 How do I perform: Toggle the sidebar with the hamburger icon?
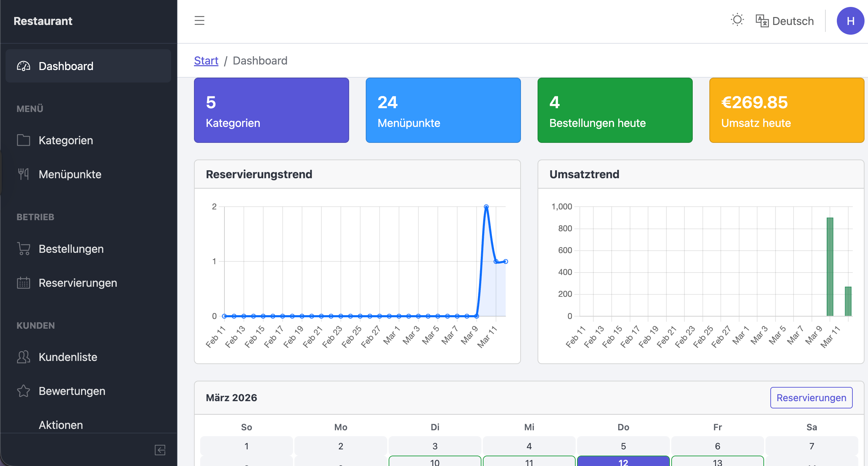tap(200, 21)
